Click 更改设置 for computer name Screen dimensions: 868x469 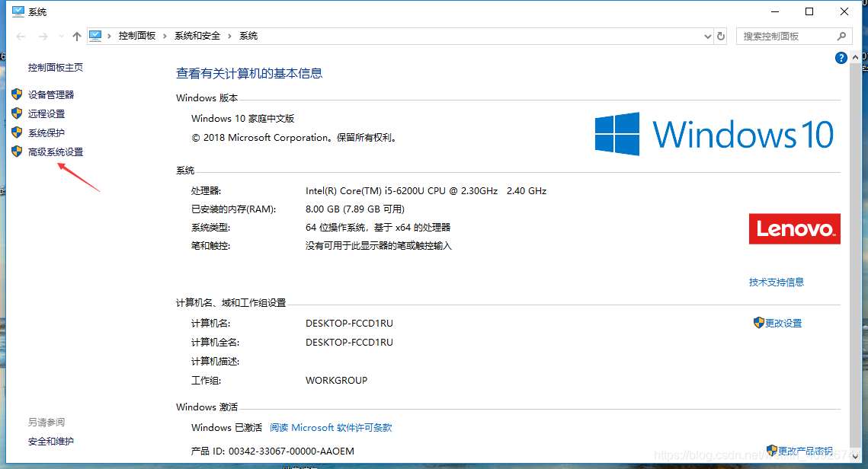click(783, 323)
